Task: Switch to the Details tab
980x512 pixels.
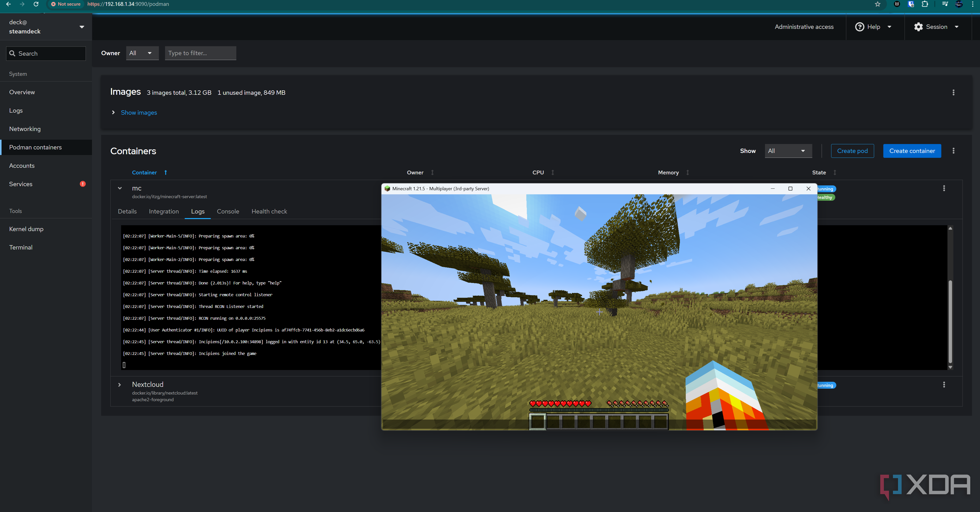Action: pos(127,211)
